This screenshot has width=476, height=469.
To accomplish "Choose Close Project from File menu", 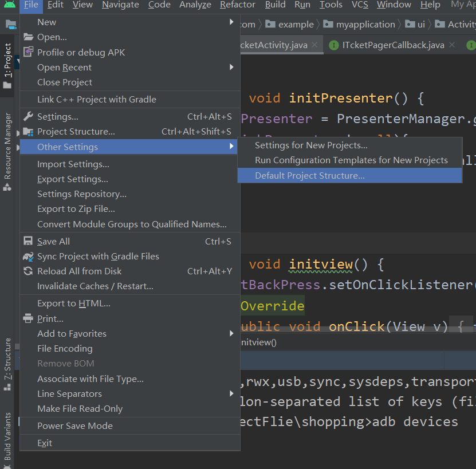I will pos(130,82).
